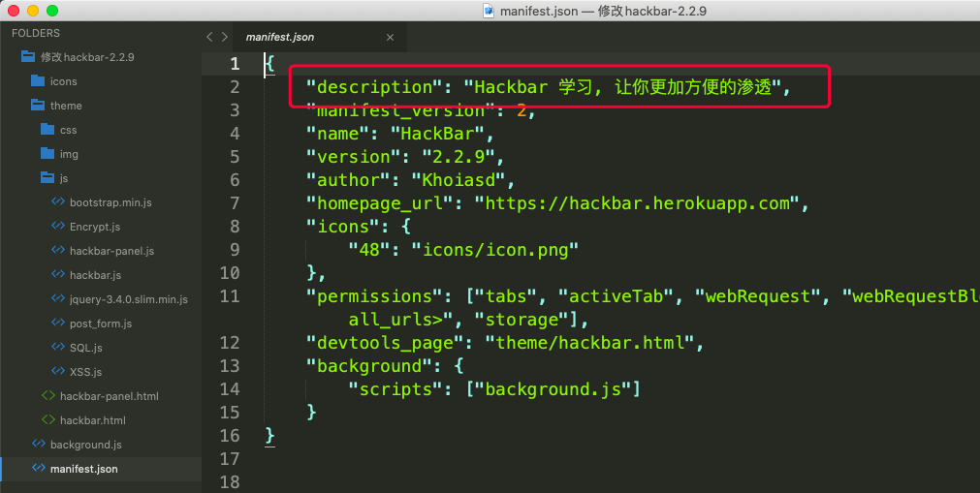This screenshot has height=493, width=980.
Task: Go forward with right tab arrow
Action: click(224, 37)
